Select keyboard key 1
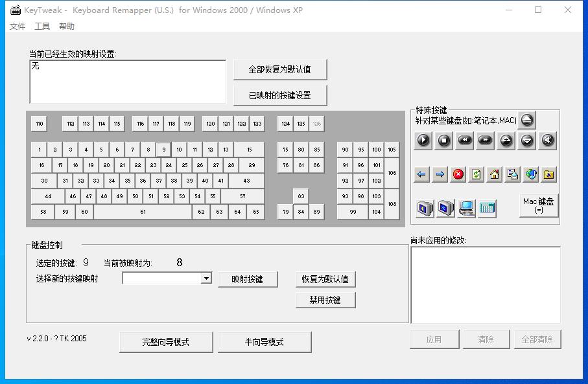 (40, 150)
